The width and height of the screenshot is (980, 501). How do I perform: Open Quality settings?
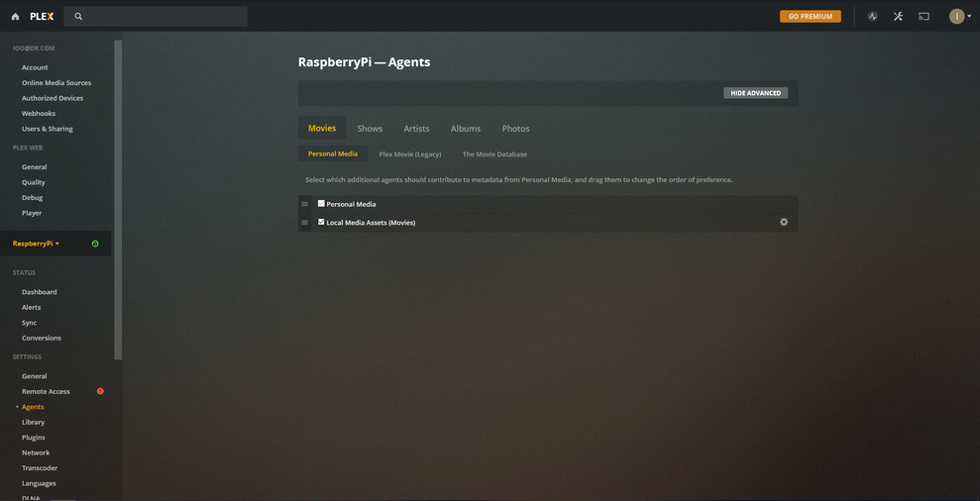click(34, 182)
